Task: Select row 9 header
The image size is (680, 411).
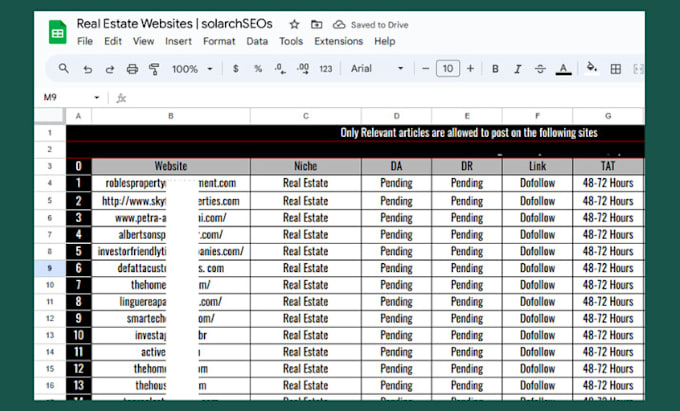Action: pos(50,268)
